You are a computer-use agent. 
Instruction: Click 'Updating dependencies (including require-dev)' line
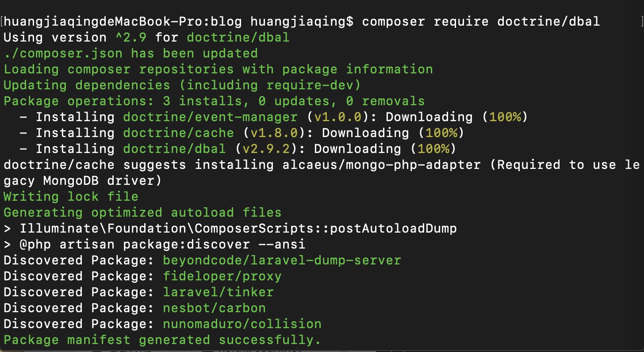[182, 85]
